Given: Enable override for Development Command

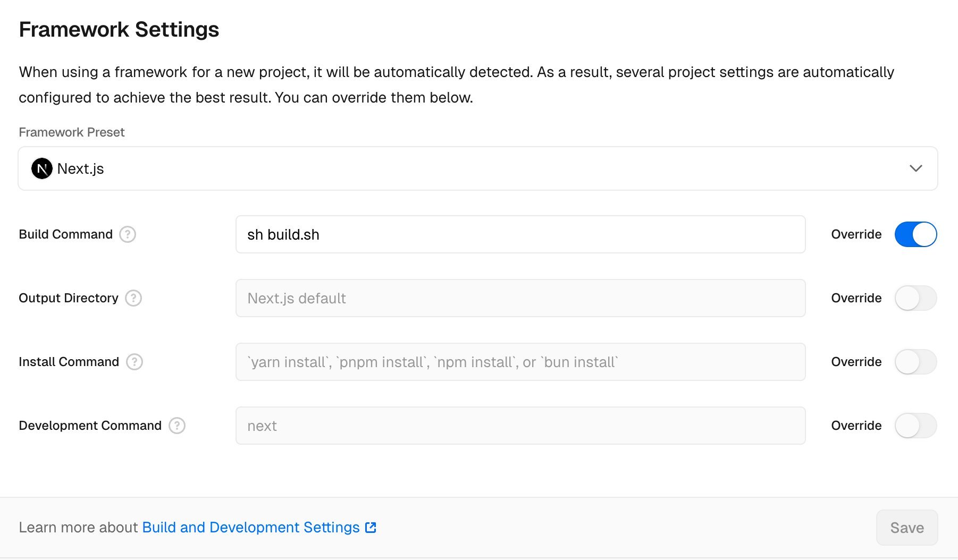Looking at the screenshot, I should coord(915,426).
